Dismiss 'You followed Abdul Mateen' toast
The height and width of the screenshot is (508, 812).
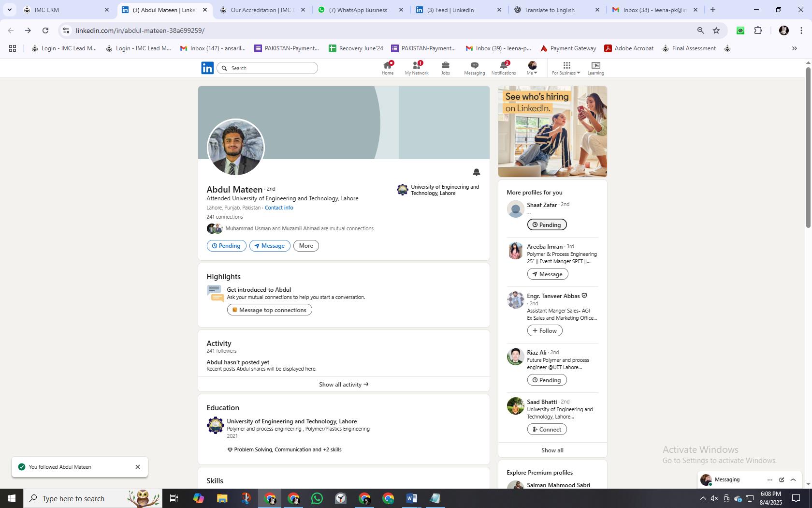tap(138, 467)
